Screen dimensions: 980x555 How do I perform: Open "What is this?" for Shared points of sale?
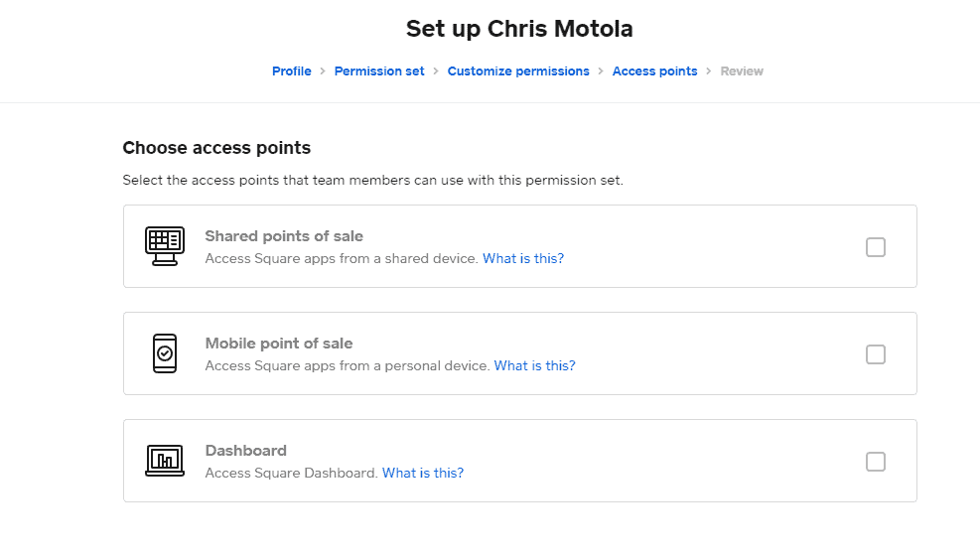point(523,258)
